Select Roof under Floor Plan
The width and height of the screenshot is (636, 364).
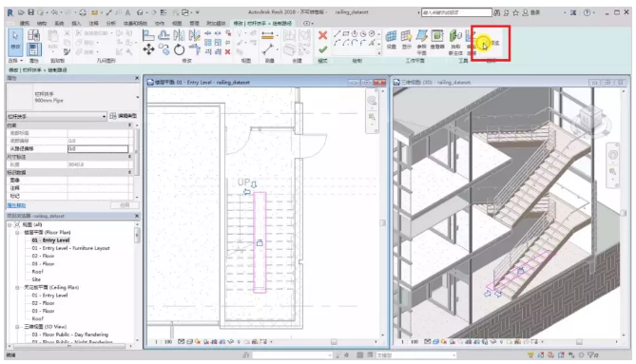pos(37,272)
